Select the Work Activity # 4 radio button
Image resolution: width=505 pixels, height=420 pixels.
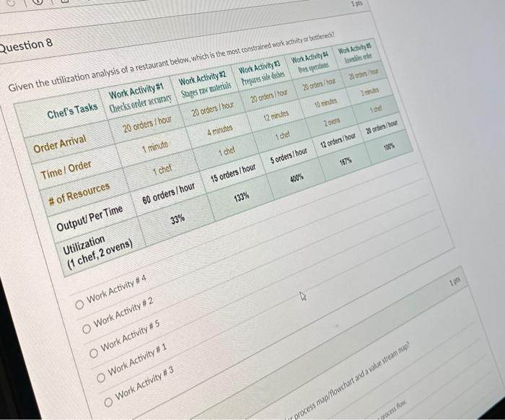[79, 305]
